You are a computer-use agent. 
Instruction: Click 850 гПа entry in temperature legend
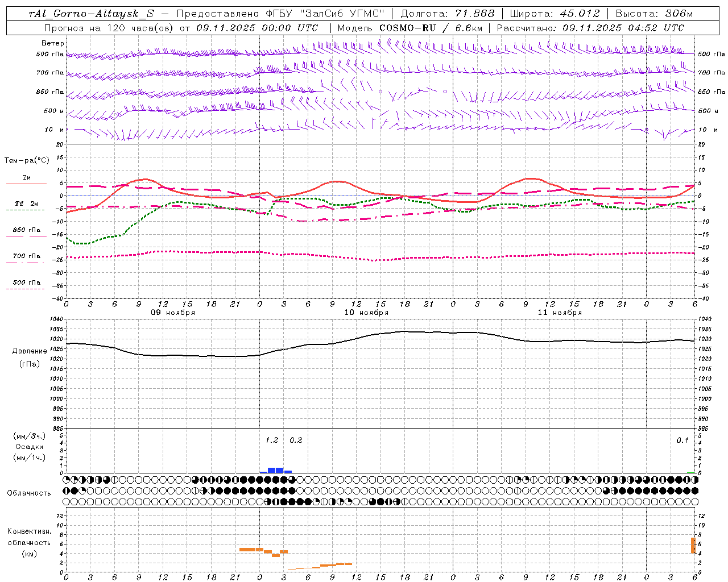(x=27, y=232)
